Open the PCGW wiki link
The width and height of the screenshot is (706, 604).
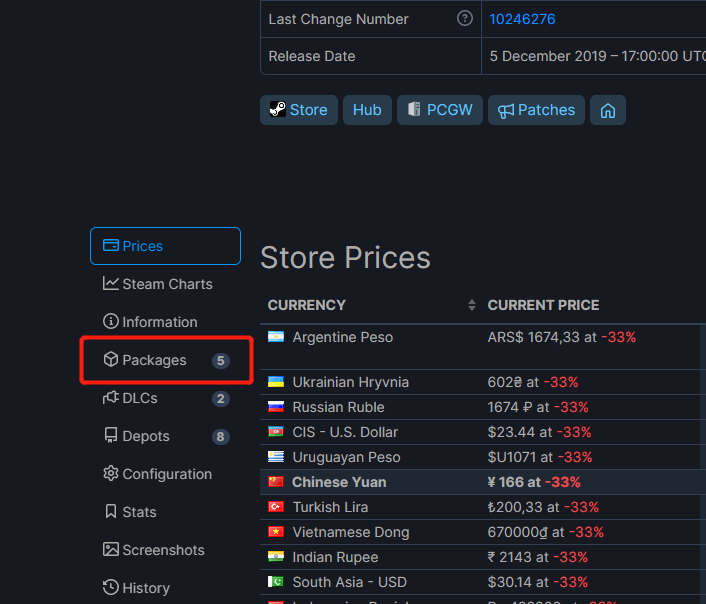point(440,110)
